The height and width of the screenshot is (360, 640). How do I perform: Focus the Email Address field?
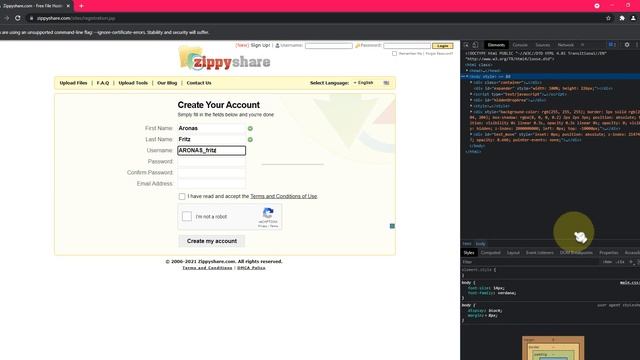(211, 184)
